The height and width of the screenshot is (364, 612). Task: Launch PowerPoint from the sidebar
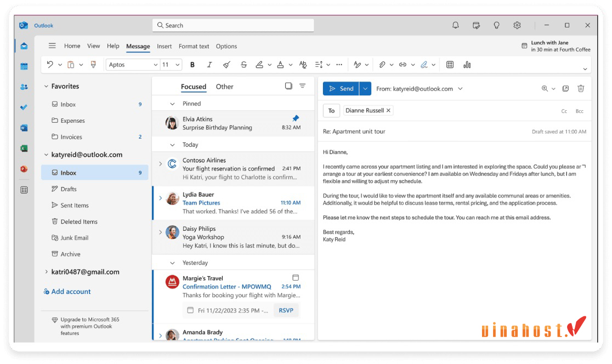pyautogui.click(x=24, y=169)
